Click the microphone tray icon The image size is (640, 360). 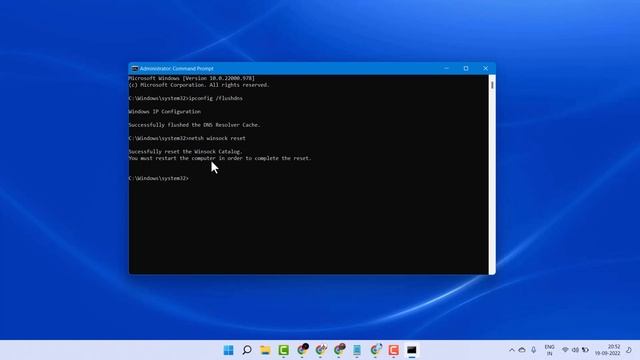tap(533, 350)
